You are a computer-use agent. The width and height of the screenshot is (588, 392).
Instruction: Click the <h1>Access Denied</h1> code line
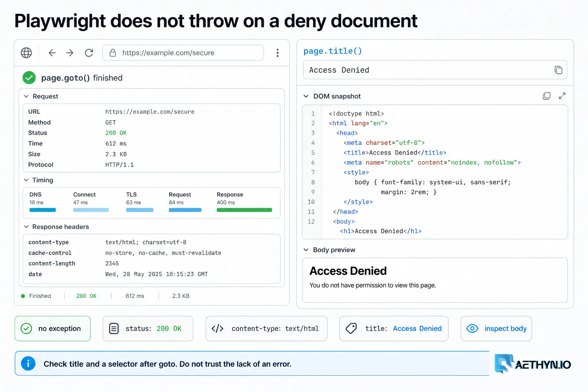(x=381, y=231)
